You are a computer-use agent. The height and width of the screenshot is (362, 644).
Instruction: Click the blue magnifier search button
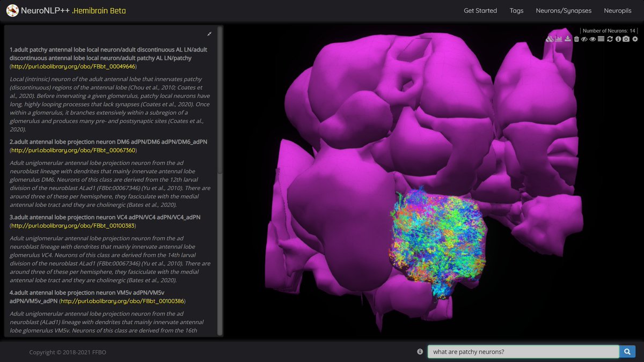pos(627,352)
